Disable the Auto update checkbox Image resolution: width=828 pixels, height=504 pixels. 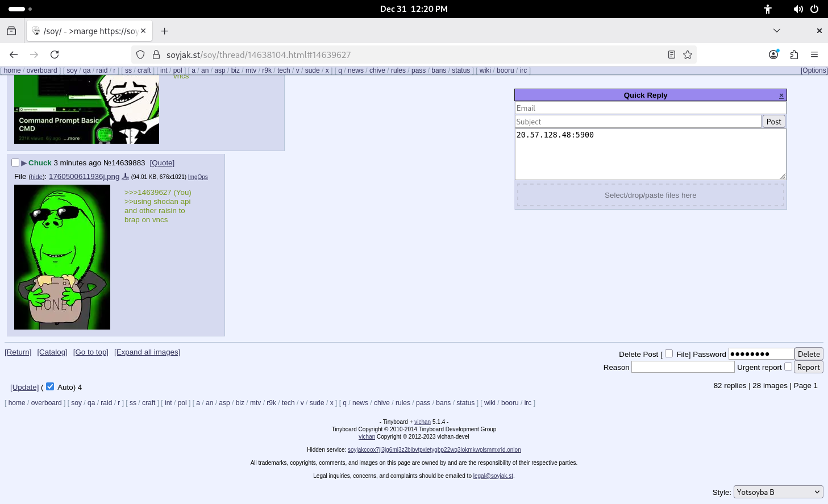coord(50,386)
